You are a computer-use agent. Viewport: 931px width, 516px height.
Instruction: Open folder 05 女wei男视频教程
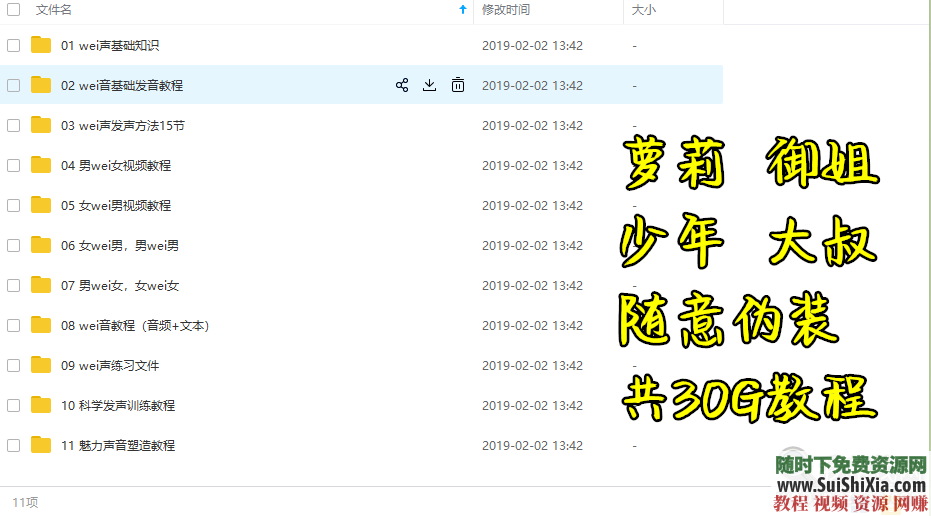116,205
